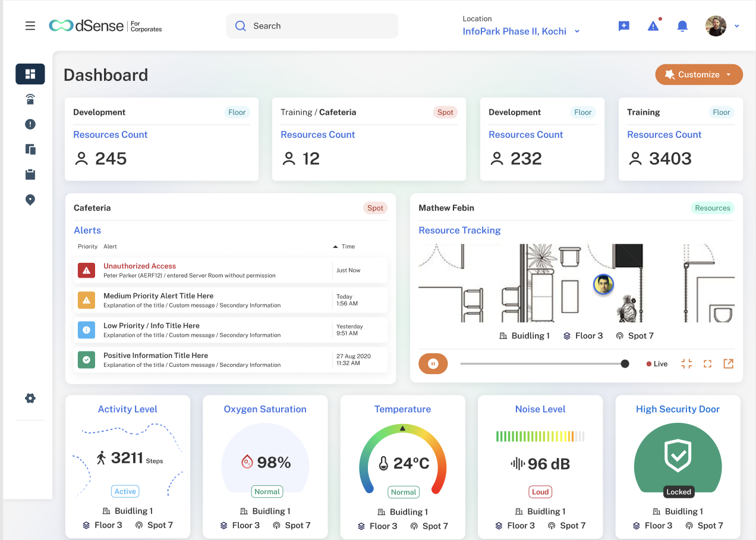Click the Oxygen Saturation card title
Viewport: 756px width, 540px height.
point(265,409)
